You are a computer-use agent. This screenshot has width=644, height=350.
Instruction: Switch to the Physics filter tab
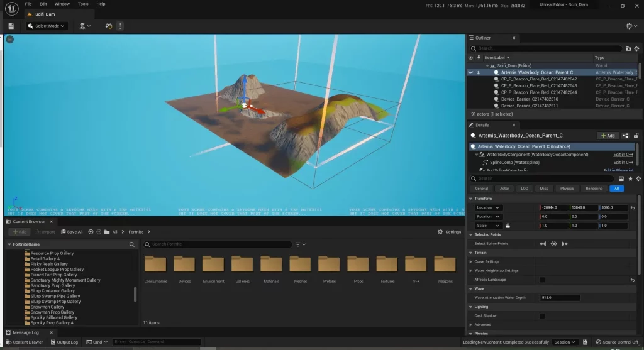(x=567, y=188)
